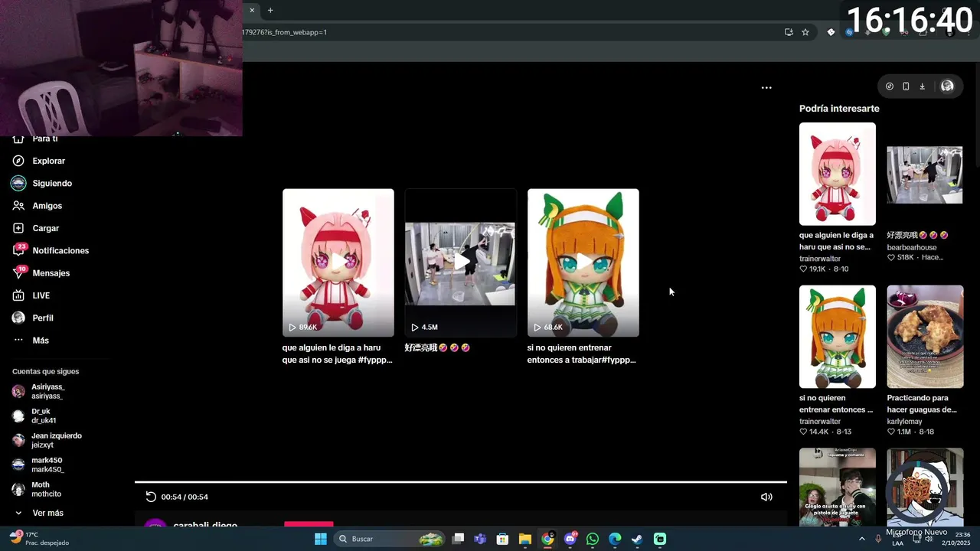Click the download desktop app icon
Viewport: 980px width, 551px height.
coord(922,86)
